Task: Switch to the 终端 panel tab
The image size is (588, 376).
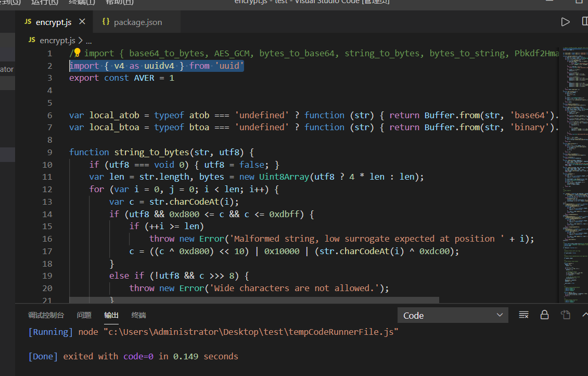Action: [x=139, y=315]
